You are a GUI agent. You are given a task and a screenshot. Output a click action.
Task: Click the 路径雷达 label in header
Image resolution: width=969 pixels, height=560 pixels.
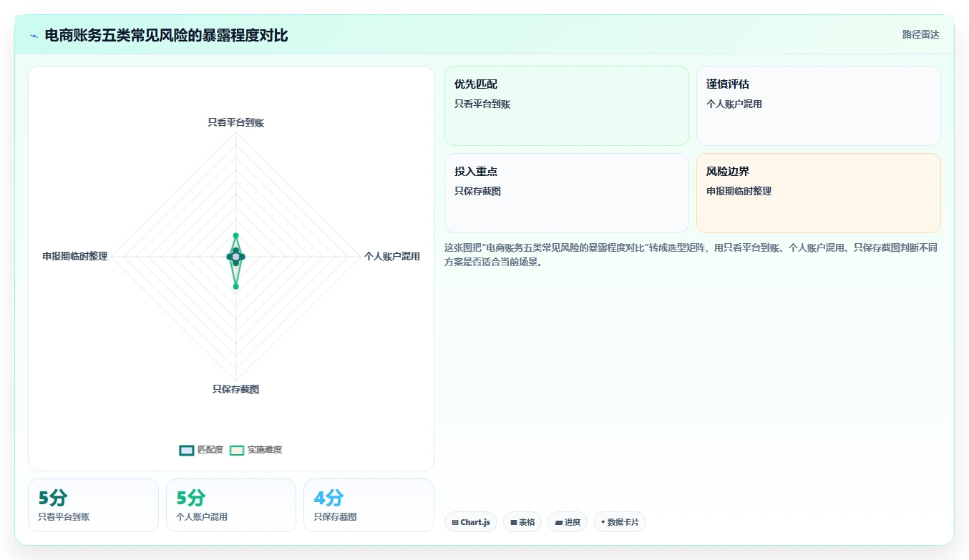click(920, 34)
